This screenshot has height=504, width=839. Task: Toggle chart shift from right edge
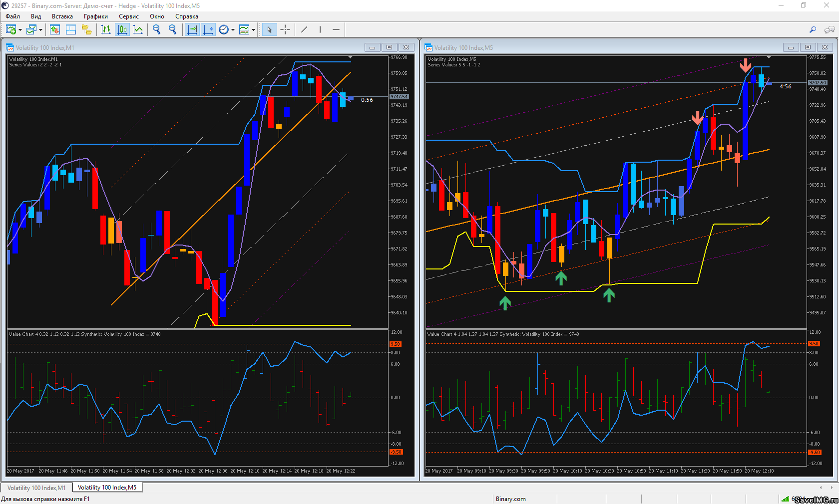pos(208,30)
